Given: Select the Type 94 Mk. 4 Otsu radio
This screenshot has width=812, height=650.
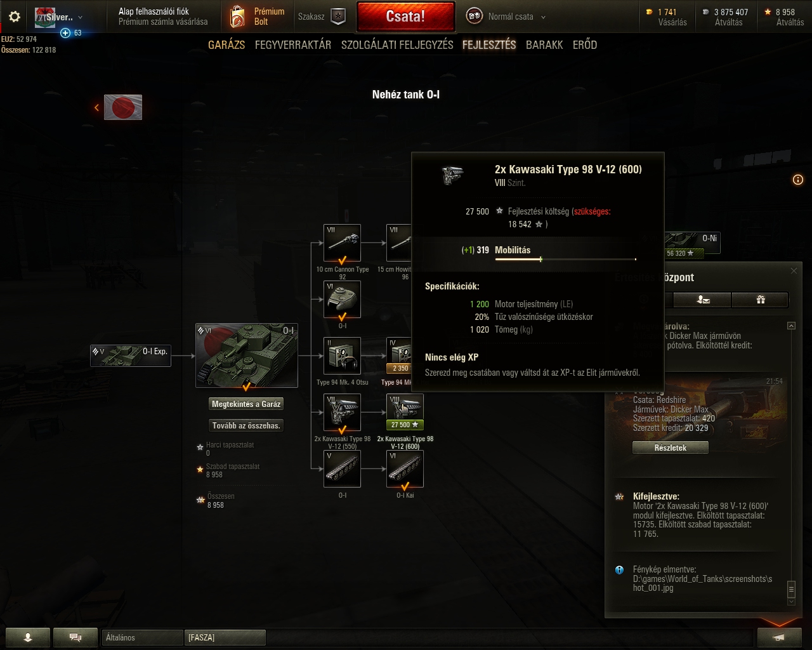Looking at the screenshot, I should click(x=343, y=355).
